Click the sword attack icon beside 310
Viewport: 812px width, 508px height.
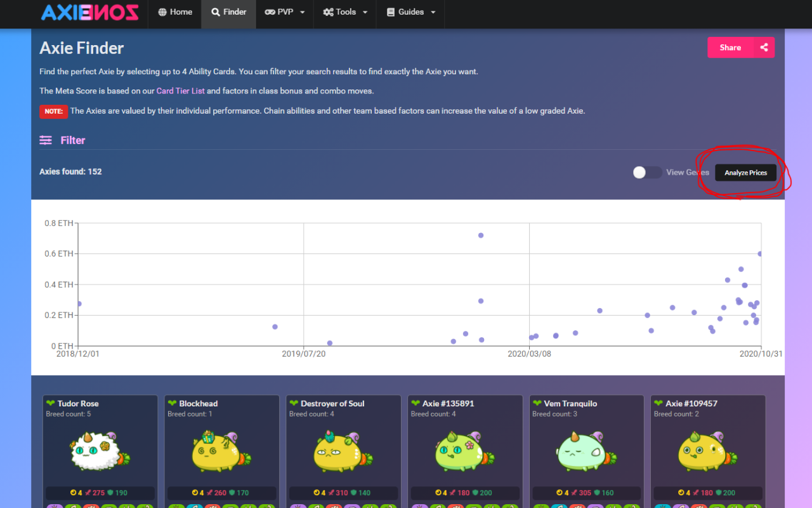pyautogui.click(x=332, y=493)
